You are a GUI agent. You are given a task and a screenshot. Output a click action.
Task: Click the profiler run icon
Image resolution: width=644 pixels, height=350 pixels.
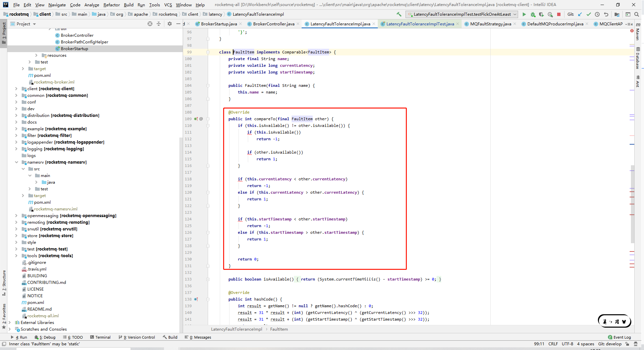(x=550, y=14)
